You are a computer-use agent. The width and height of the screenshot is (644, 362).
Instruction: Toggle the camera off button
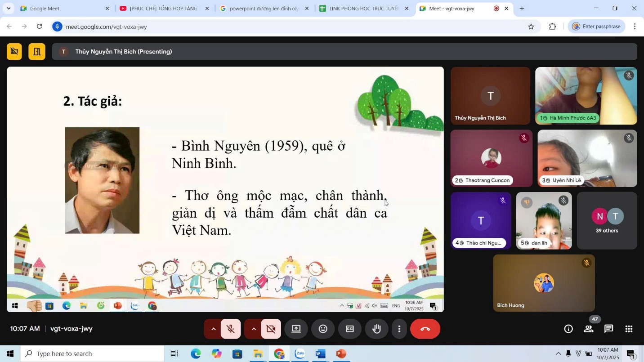click(271, 329)
